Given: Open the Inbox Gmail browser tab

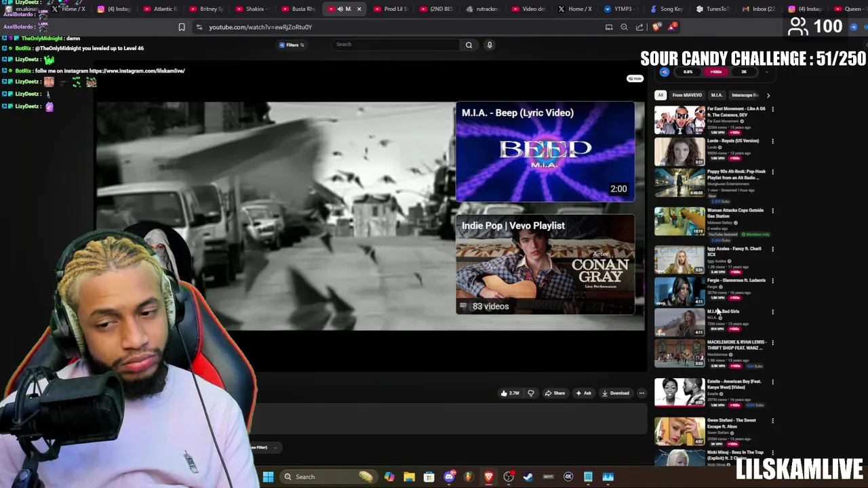Looking at the screenshot, I should [759, 9].
